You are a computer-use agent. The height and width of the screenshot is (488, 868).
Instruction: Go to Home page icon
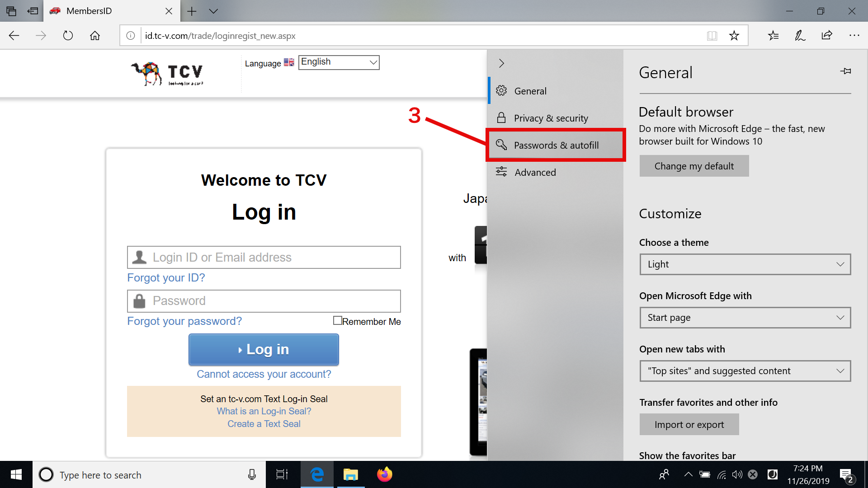point(95,36)
